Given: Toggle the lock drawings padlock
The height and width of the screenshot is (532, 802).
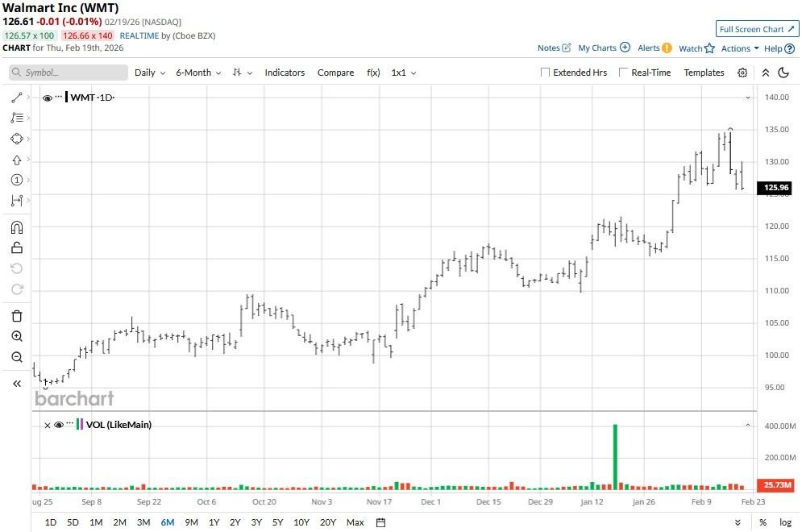Looking at the screenshot, I should click(16, 247).
